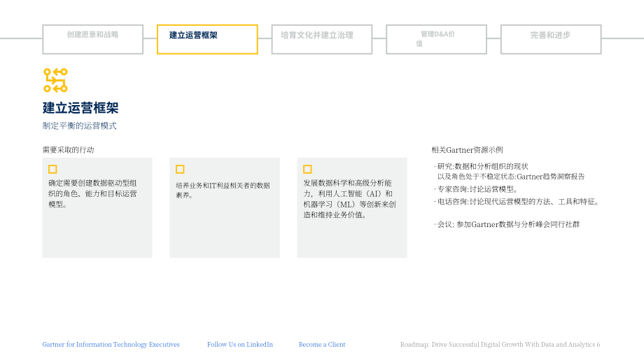Click the subtitle 制定平衡的运营模式
This screenshot has height=363, width=644.
tap(79, 126)
